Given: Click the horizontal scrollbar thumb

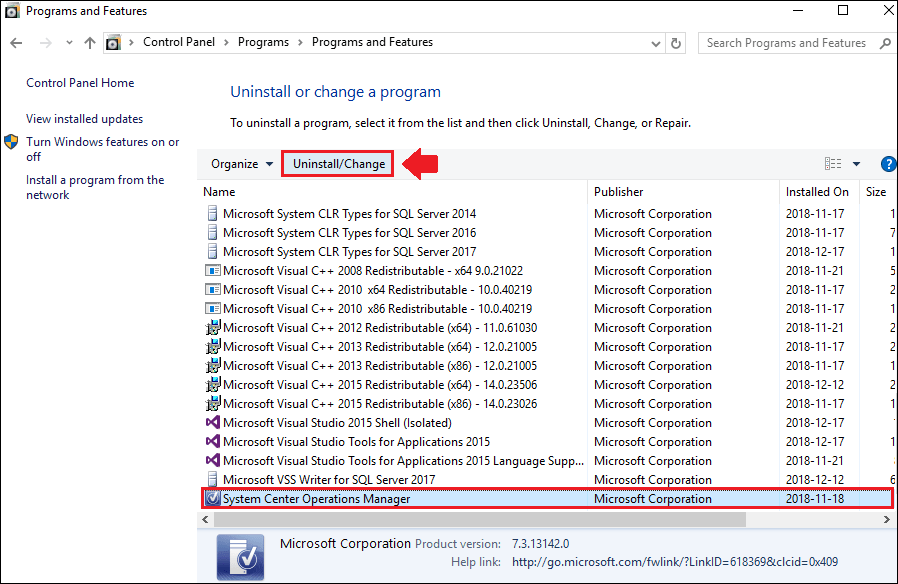Looking at the screenshot, I should (479, 519).
